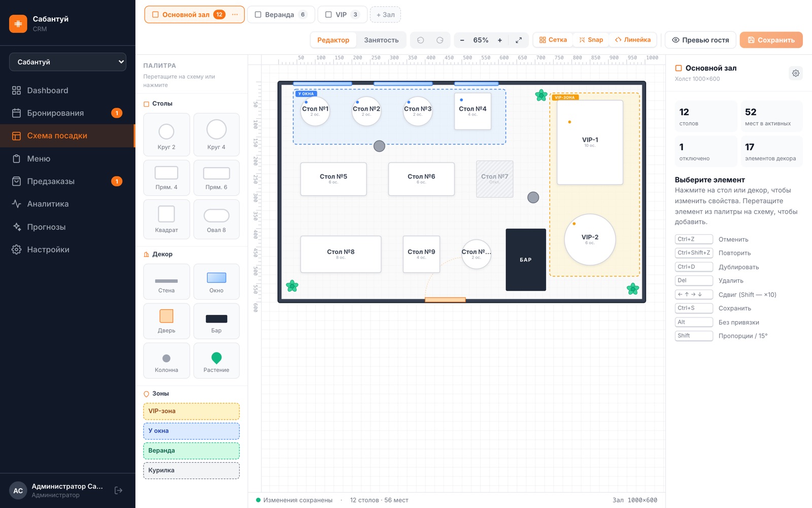Pick the Прям. 6 table from palette
The height and width of the screenshot is (508, 812).
(216, 178)
